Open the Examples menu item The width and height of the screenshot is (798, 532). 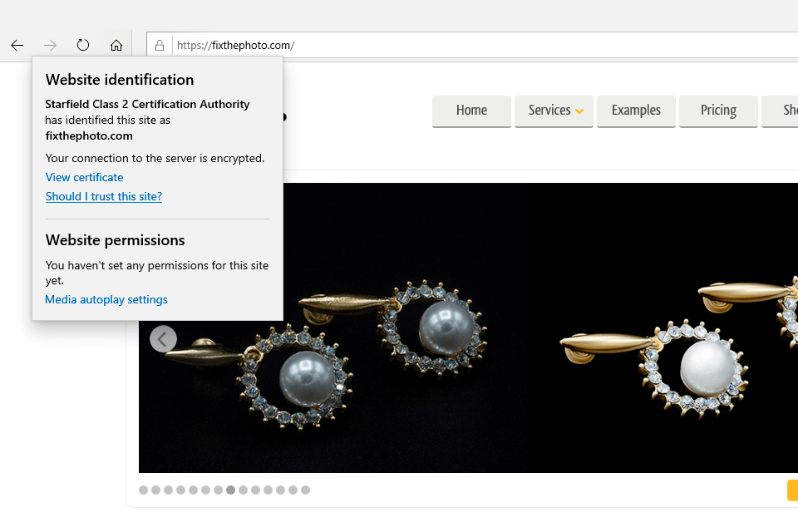pos(636,111)
